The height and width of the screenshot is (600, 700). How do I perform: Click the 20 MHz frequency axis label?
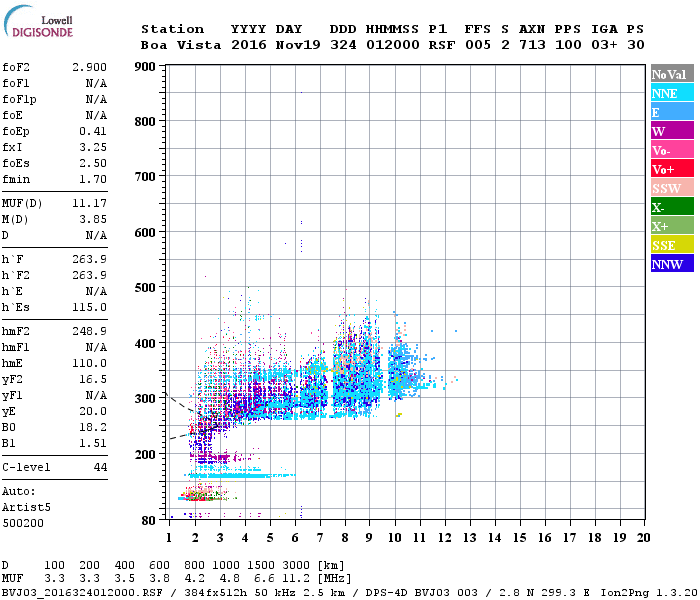pyautogui.click(x=643, y=538)
